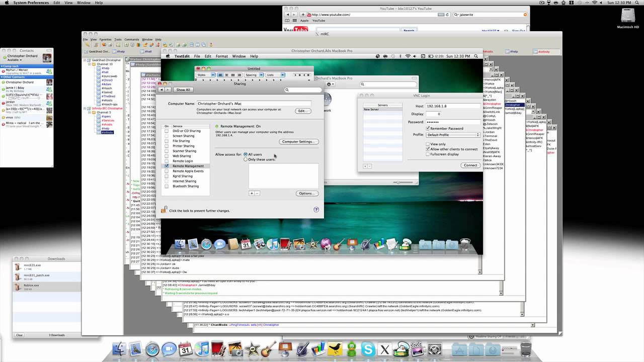Click the Connect button in VNC Login
This screenshot has width=644, height=362.
[470, 165]
